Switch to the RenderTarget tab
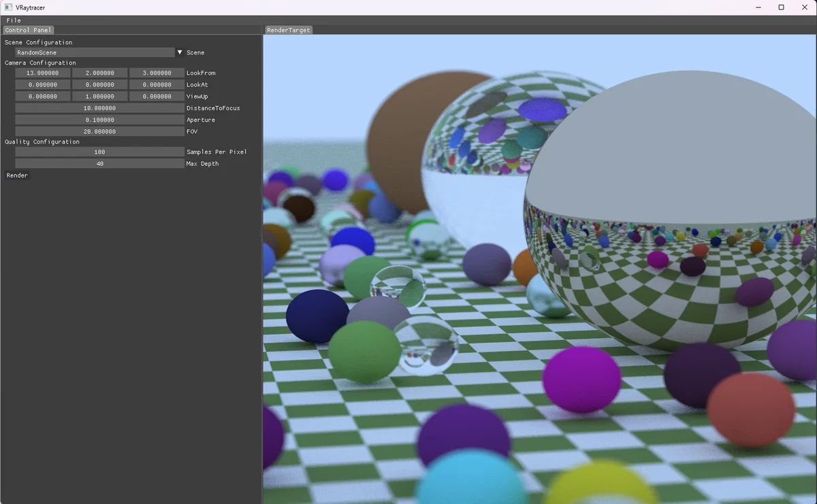Viewport: 817px width, 504px height. (289, 30)
